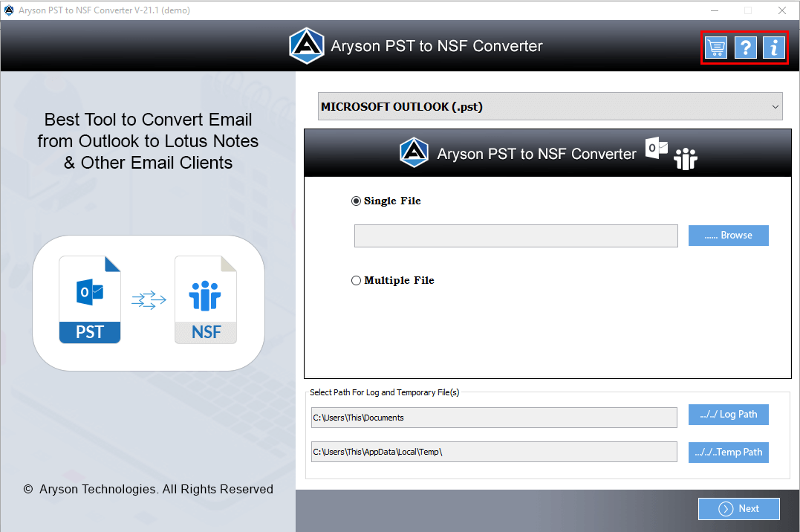
Task: Expand the MICROSOFT OUTLOOK (.pst) dropdown
Action: coord(550,107)
